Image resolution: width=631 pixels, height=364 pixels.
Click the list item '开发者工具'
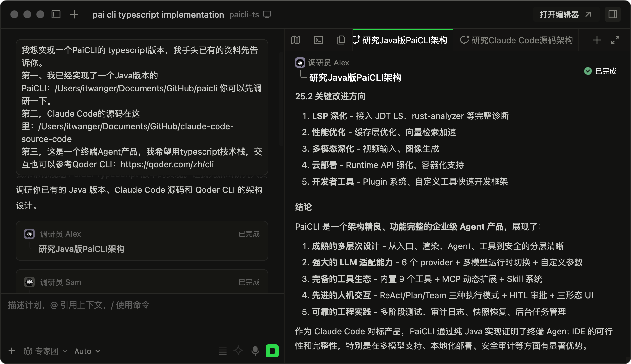pos(405,182)
